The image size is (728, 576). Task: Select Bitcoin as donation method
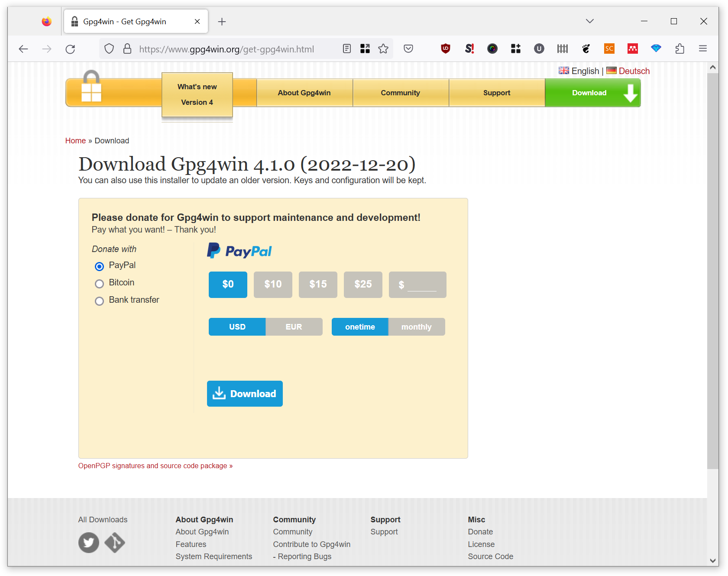point(100,284)
